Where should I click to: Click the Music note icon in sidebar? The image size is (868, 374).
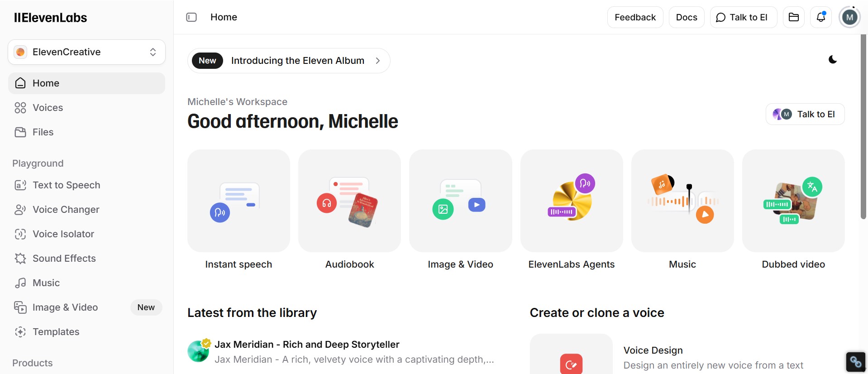click(20, 283)
